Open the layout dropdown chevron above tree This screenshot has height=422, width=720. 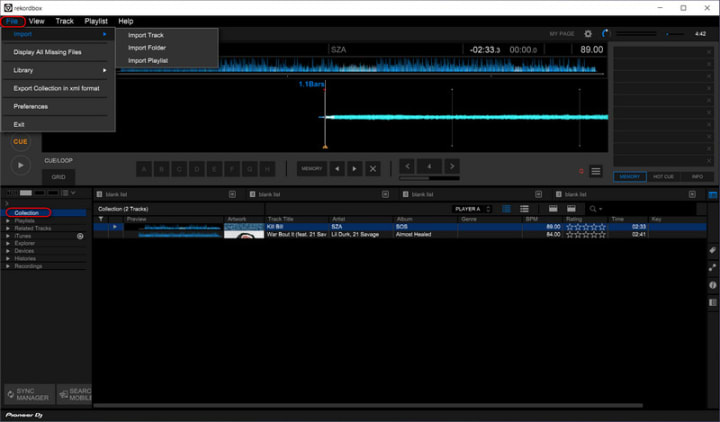pyautogui.click(x=73, y=193)
